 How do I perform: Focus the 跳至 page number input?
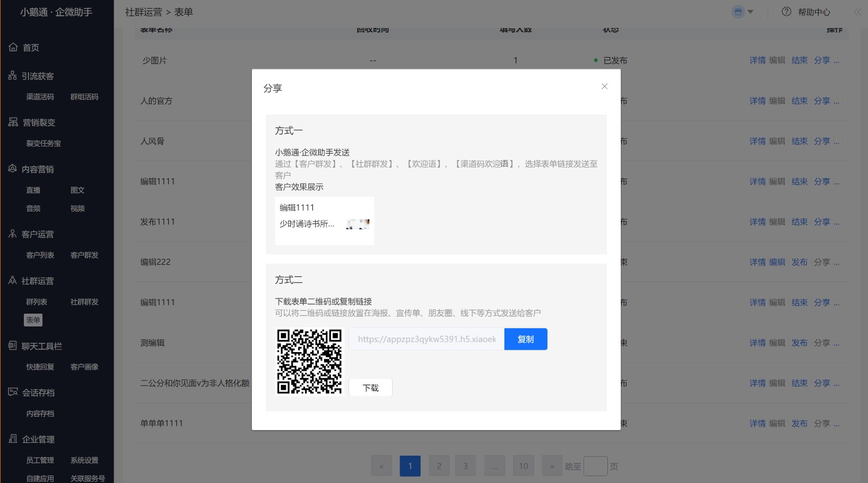coord(596,466)
